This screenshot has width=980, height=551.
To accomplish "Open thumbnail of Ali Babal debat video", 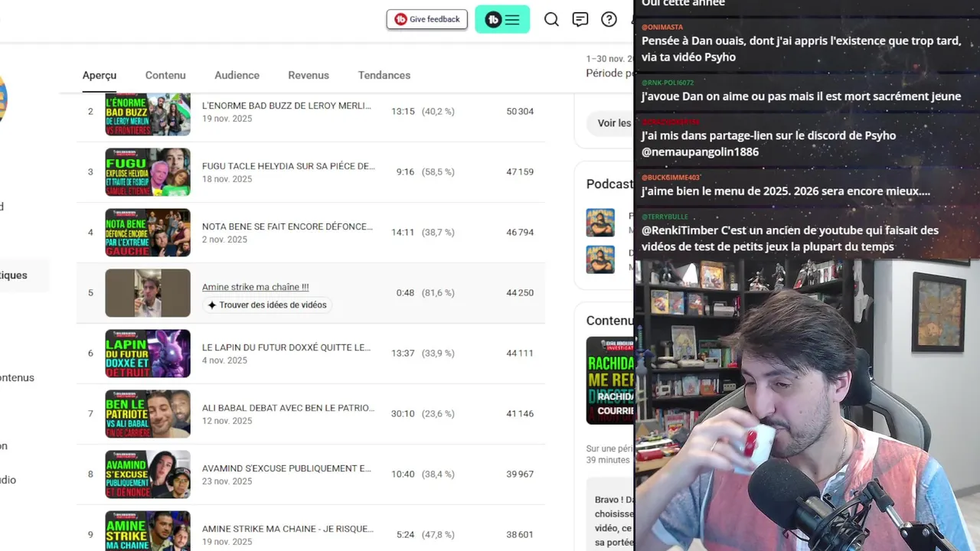I will (x=148, y=414).
